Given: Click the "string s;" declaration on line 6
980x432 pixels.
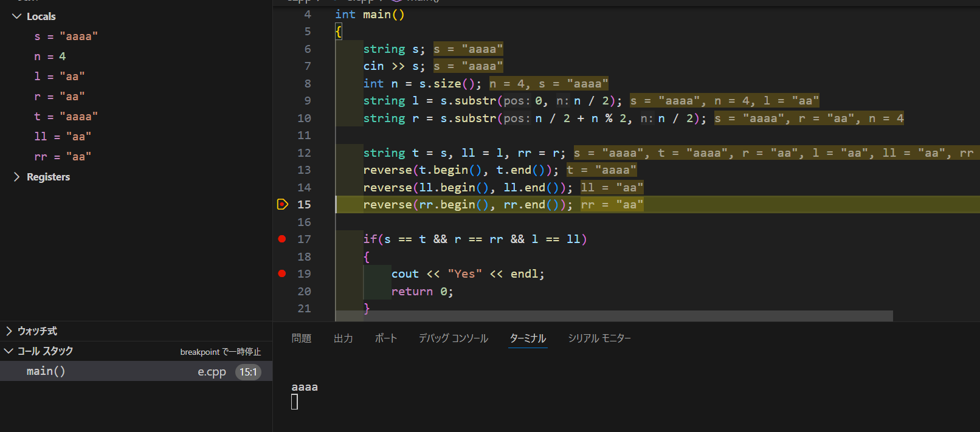Looking at the screenshot, I should 394,49.
